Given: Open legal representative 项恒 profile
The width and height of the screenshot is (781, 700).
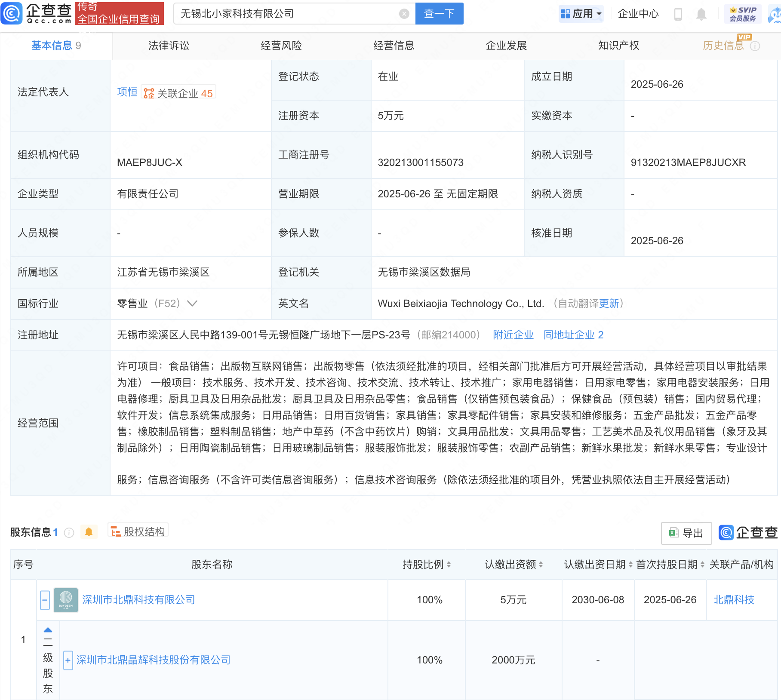Looking at the screenshot, I should [x=127, y=92].
